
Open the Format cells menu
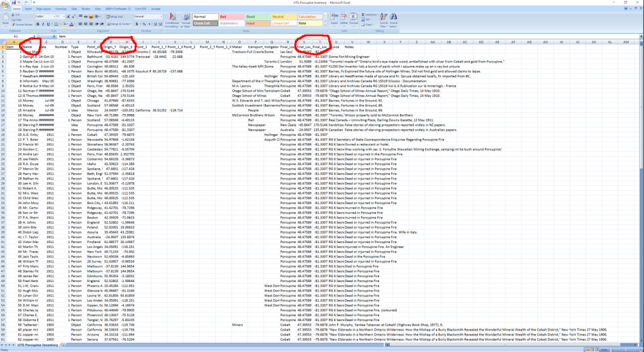tap(353, 20)
